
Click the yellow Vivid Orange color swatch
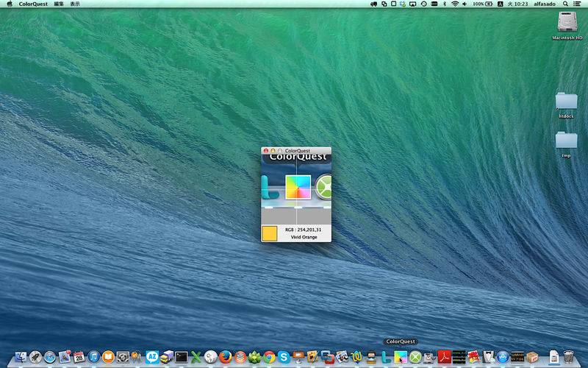[269, 233]
